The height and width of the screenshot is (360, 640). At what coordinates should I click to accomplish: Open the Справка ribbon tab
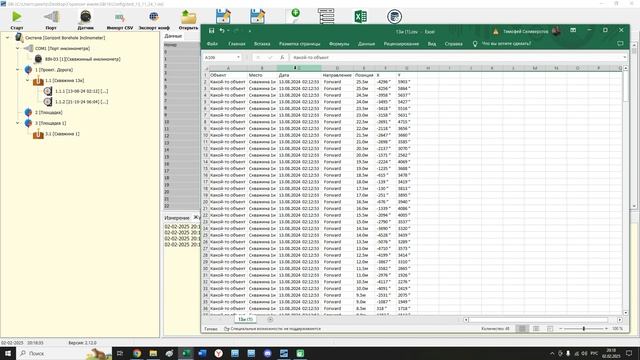coord(453,44)
